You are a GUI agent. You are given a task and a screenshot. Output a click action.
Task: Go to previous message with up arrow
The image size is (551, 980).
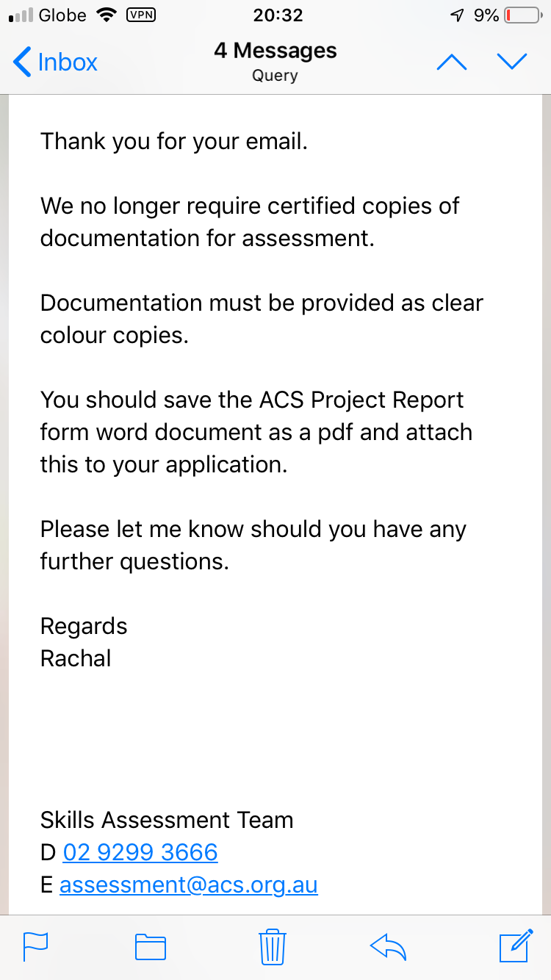click(452, 62)
